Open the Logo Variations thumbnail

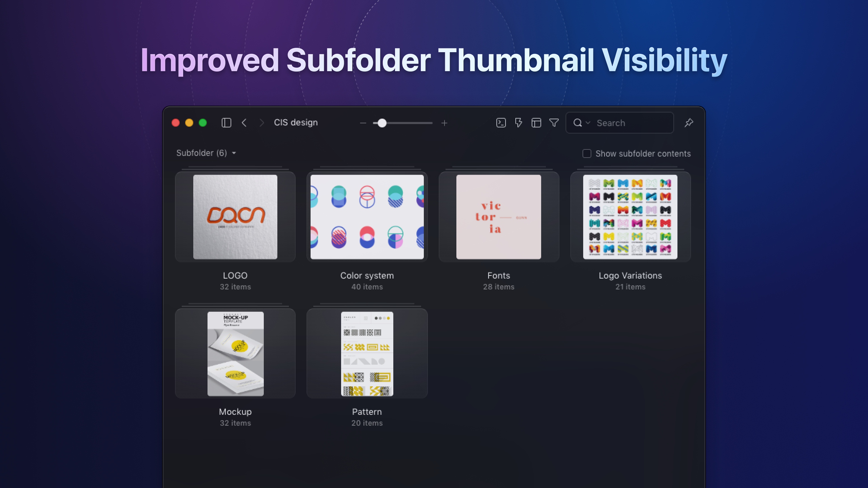point(630,217)
